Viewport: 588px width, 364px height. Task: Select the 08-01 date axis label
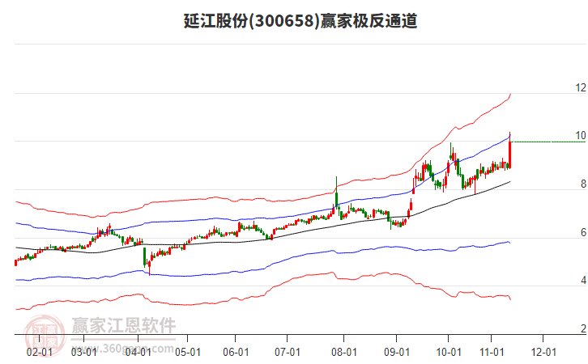tap(344, 352)
